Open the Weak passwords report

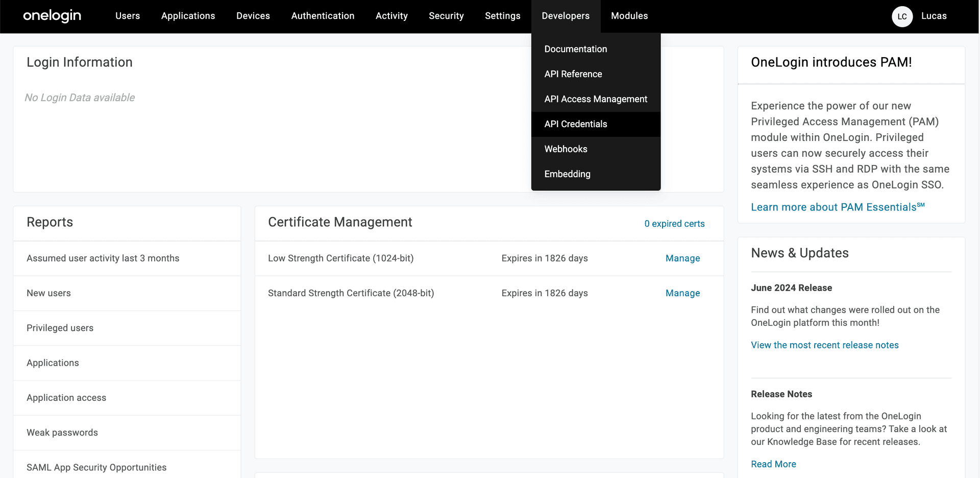[x=62, y=433]
